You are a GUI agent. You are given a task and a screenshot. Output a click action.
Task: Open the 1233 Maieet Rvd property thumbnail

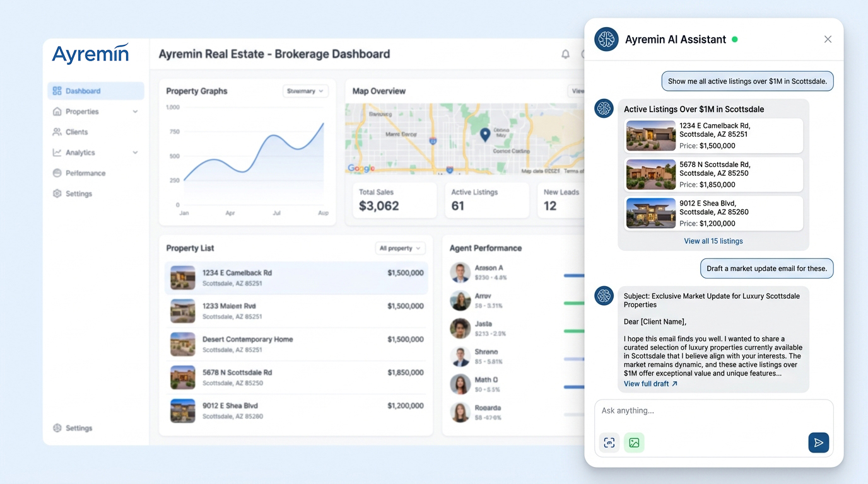click(x=183, y=311)
